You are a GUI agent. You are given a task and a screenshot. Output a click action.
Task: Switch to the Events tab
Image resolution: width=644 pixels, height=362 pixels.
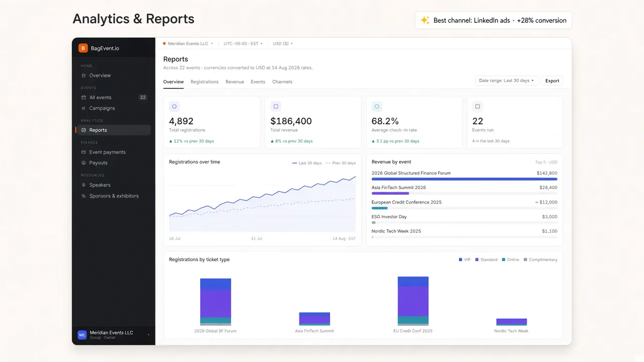point(258,82)
